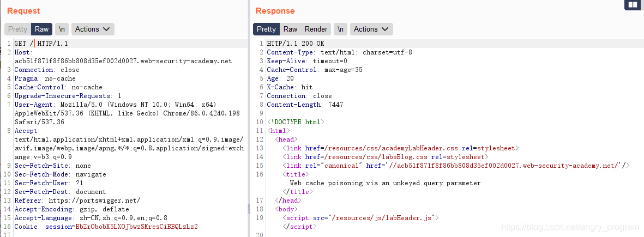The height and width of the screenshot is (237, 644).
Task: Click the Response panel heading
Action: (275, 11)
